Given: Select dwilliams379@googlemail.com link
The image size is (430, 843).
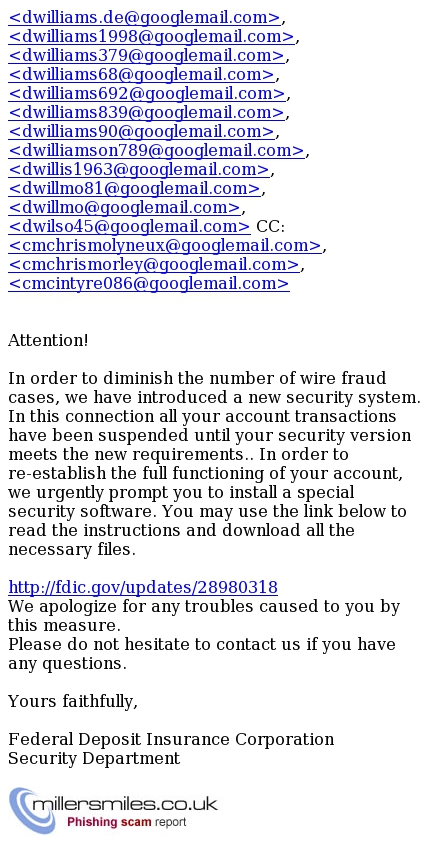Looking at the screenshot, I should (x=146, y=55).
